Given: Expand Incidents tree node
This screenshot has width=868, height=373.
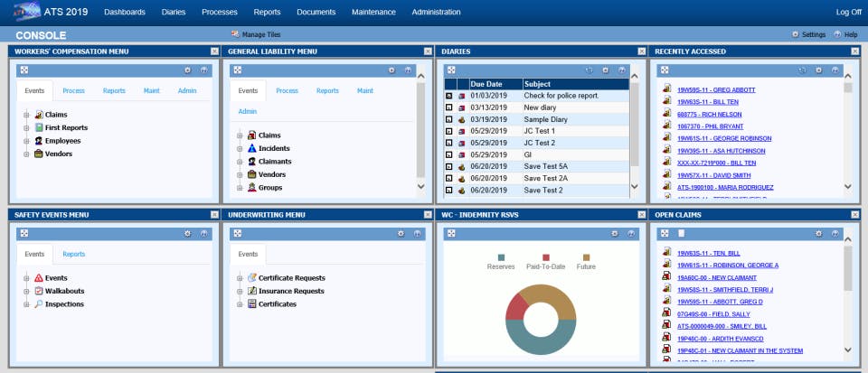Looking at the screenshot, I should coord(240,149).
